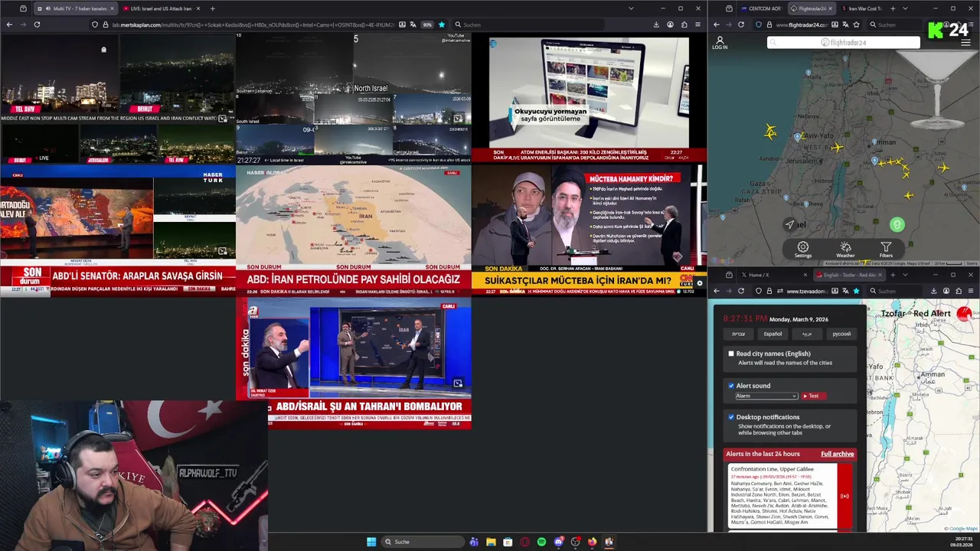Screen dimensions: 980x551
Task: Open new tab in Multi TV window
Action: pyautogui.click(x=212, y=8)
